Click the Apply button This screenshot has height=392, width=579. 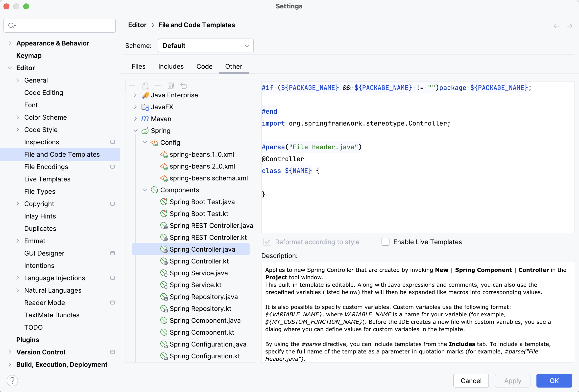pyautogui.click(x=512, y=381)
